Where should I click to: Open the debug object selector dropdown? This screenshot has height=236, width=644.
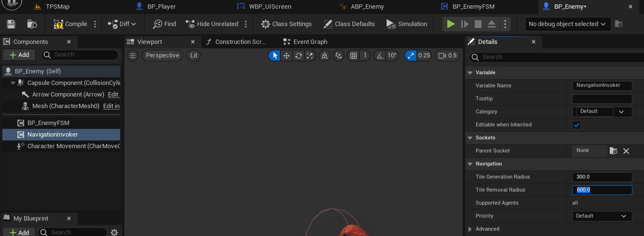point(568,24)
